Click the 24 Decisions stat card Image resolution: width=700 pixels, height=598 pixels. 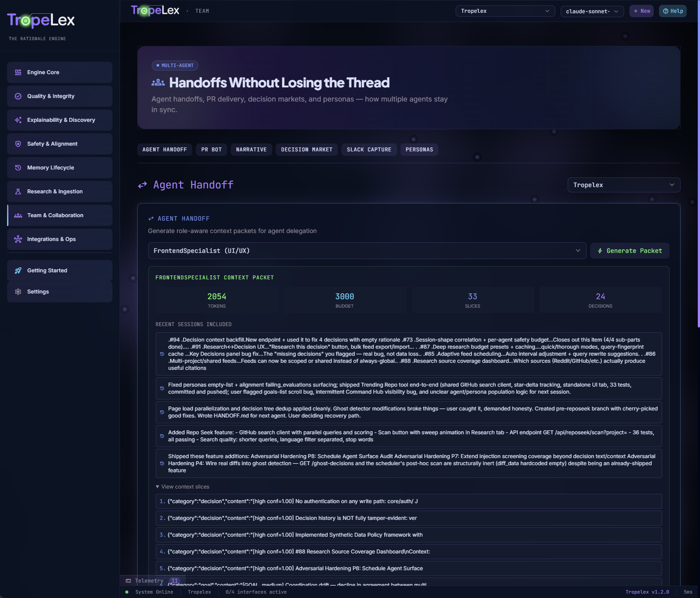[600, 300]
